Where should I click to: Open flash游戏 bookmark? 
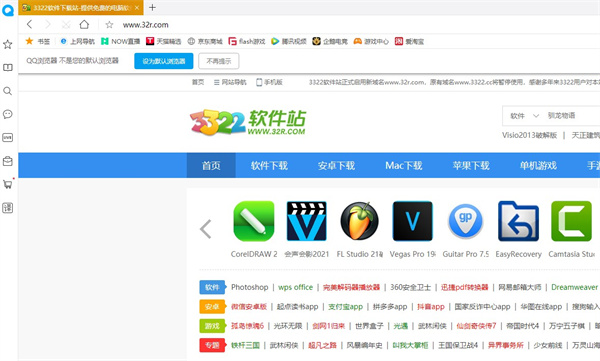coord(247,41)
